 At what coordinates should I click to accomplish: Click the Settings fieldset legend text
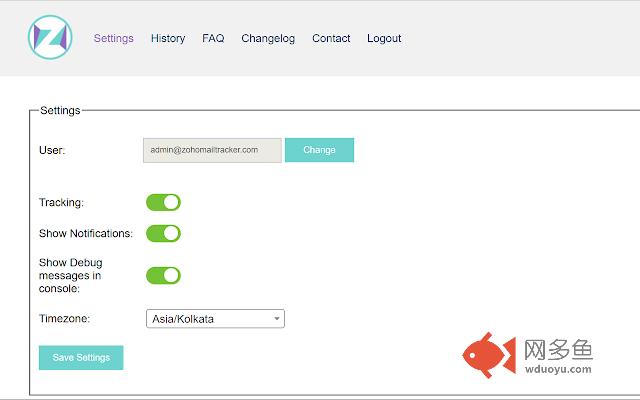(60, 111)
